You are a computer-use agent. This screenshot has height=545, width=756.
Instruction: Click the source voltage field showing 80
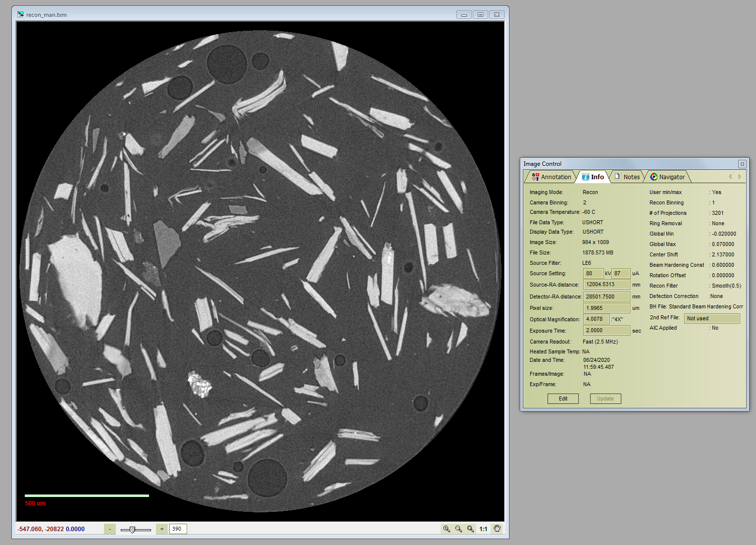(x=593, y=273)
